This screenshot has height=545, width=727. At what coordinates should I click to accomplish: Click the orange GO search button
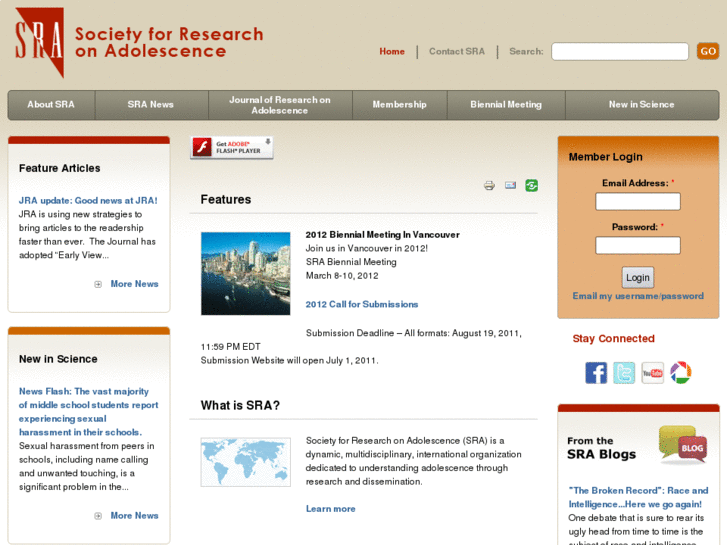pos(708,51)
